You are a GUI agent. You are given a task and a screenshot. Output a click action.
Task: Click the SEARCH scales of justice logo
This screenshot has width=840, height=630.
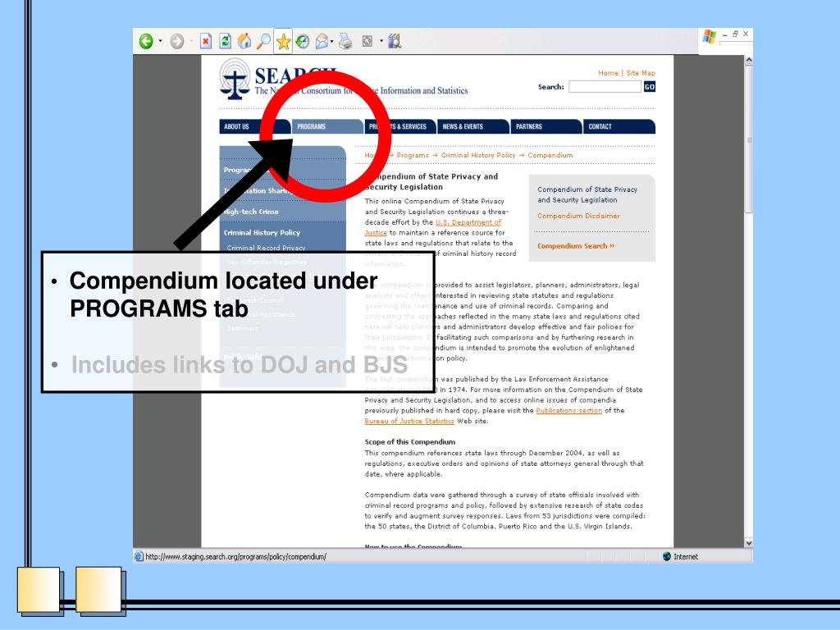point(235,80)
